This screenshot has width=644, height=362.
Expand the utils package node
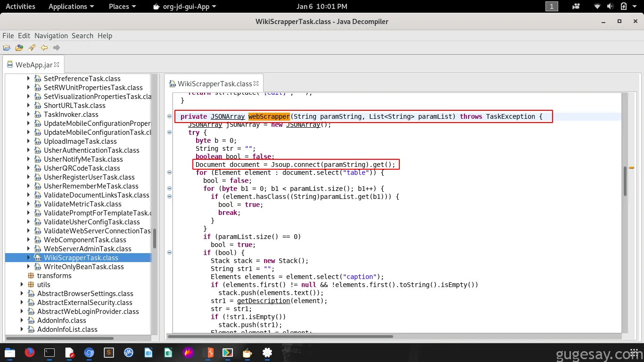coord(22,285)
